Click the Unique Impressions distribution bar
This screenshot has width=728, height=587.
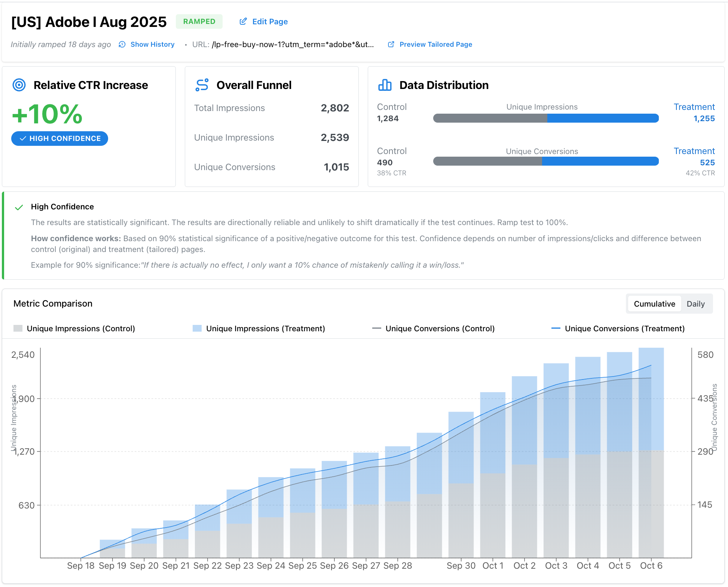pos(545,118)
